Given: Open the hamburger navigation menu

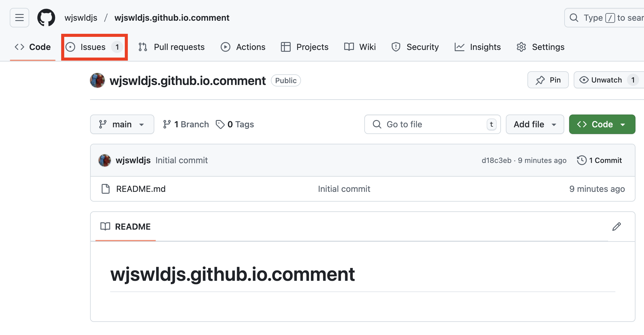Looking at the screenshot, I should (19, 18).
